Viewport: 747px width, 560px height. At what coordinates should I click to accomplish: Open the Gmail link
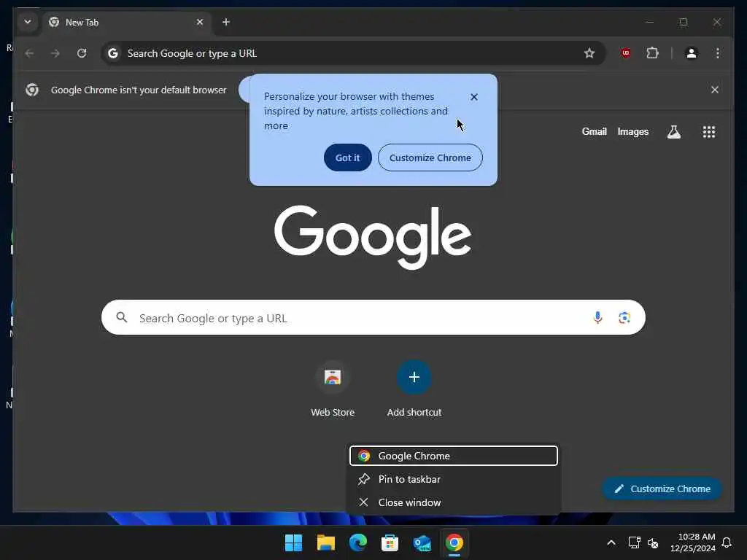coord(594,131)
